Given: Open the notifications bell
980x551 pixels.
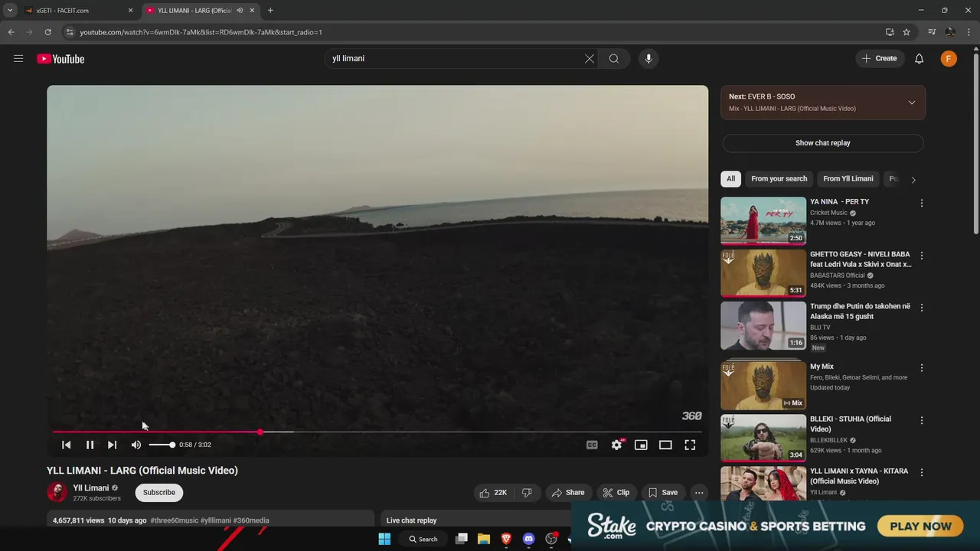Looking at the screenshot, I should pyautogui.click(x=920, y=59).
